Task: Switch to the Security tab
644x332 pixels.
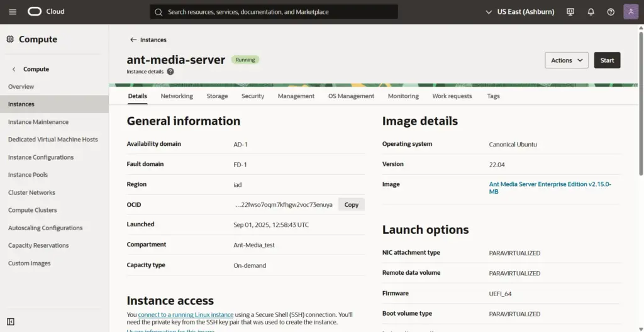Action: click(x=253, y=96)
